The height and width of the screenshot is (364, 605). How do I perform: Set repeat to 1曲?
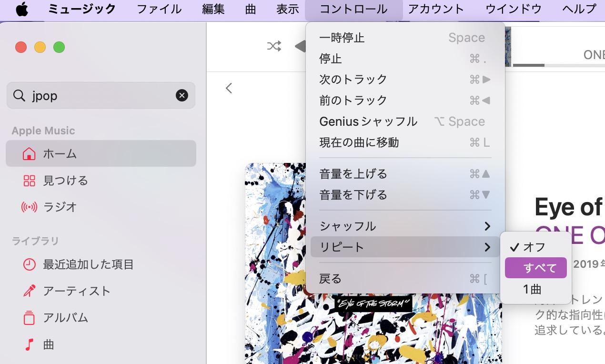pos(536,289)
